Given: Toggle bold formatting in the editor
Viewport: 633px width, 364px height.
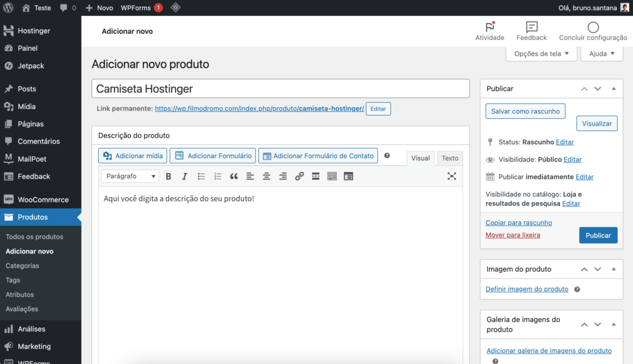Looking at the screenshot, I should (x=168, y=176).
